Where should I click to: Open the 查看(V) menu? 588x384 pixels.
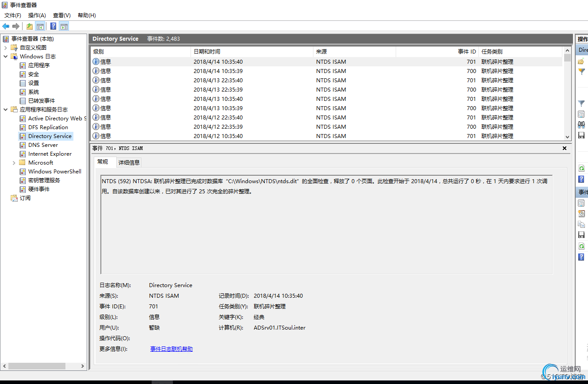(62, 15)
